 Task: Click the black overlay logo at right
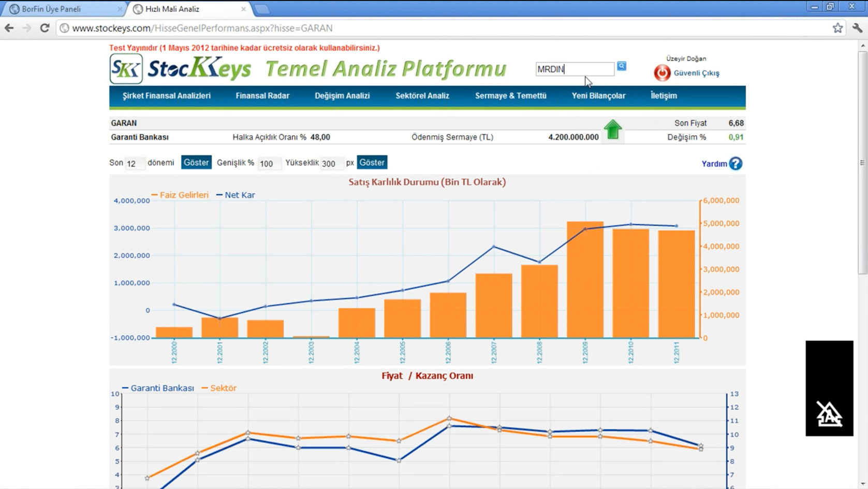click(x=829, y=389)
